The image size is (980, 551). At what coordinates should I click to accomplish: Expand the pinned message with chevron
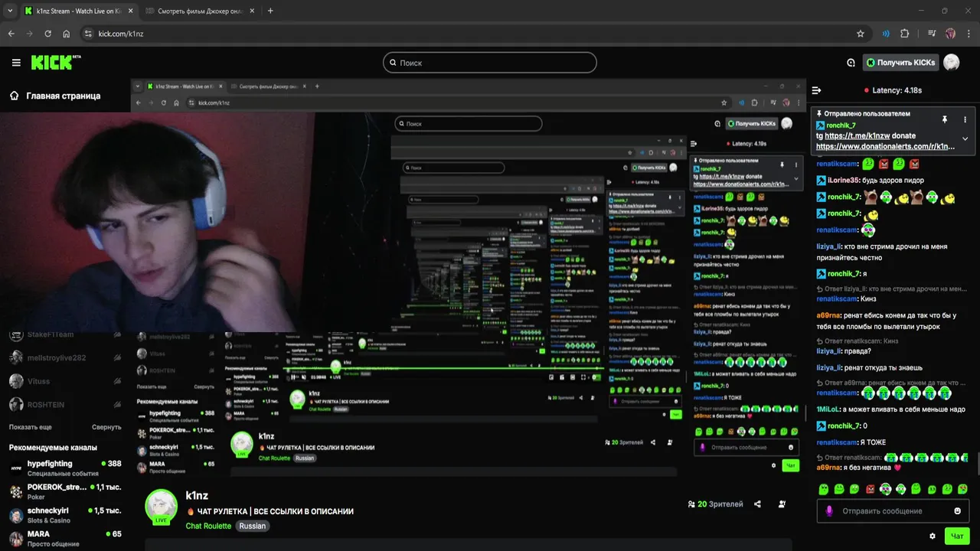[x=965, y=139]
